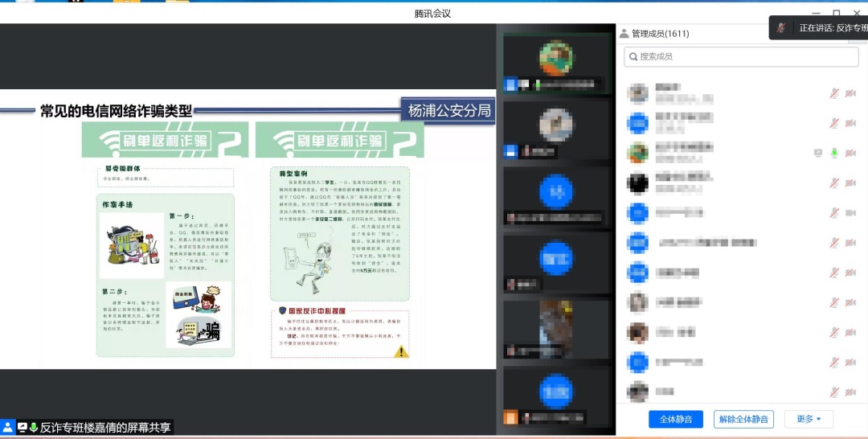Click the 全体静音 mute all button

point(676,419)
